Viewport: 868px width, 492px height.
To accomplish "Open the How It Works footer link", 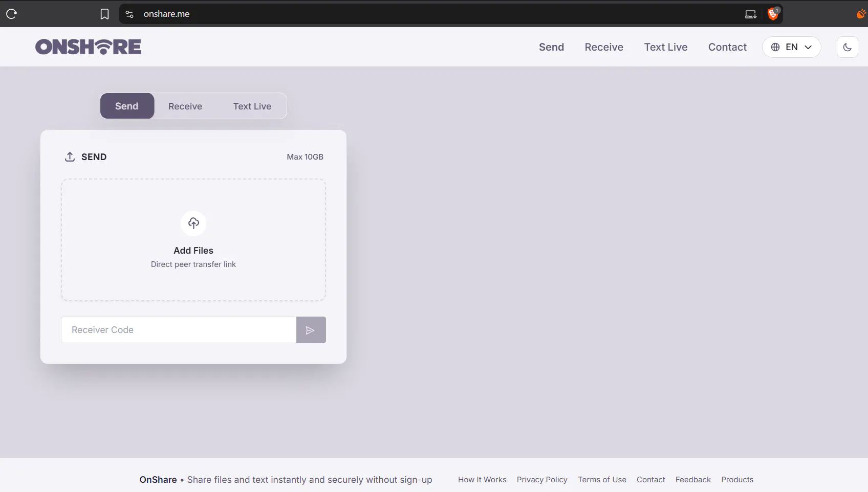I will [482, 480].
